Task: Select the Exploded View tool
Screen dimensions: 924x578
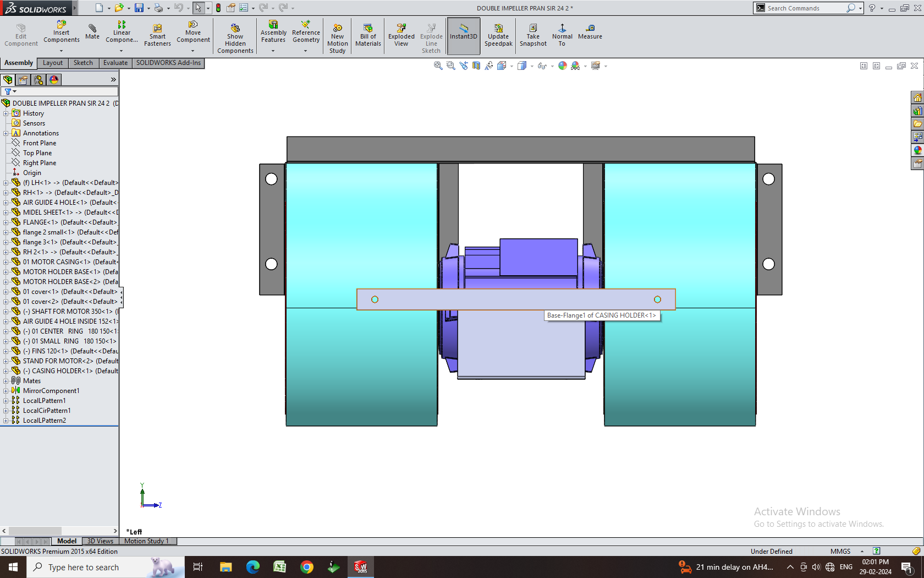Action: click(401, 35)
